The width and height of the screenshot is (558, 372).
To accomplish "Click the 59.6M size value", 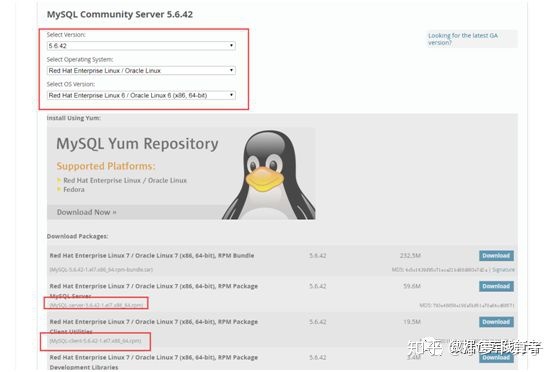I will [412, 286].
